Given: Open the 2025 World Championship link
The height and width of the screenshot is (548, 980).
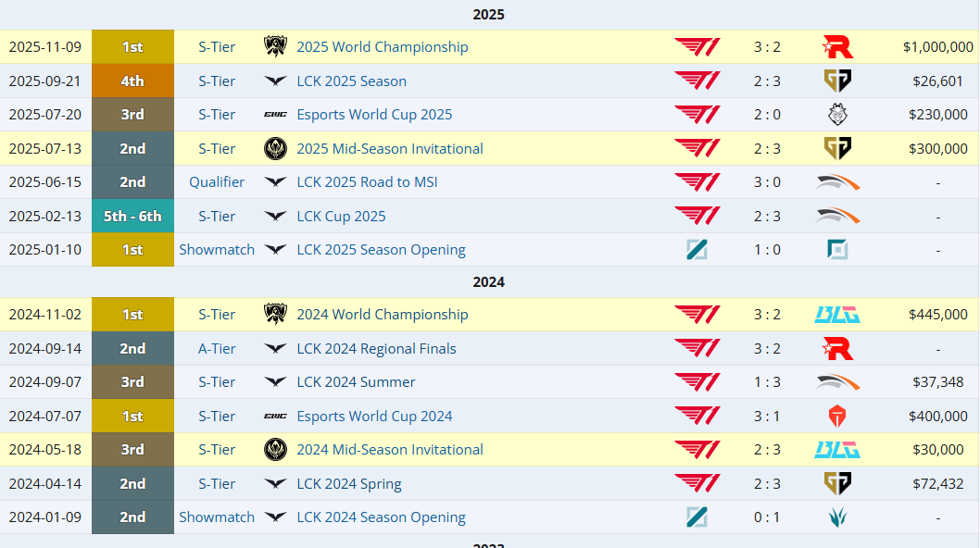Looking at the screenshot, I should tap(383, 47).
